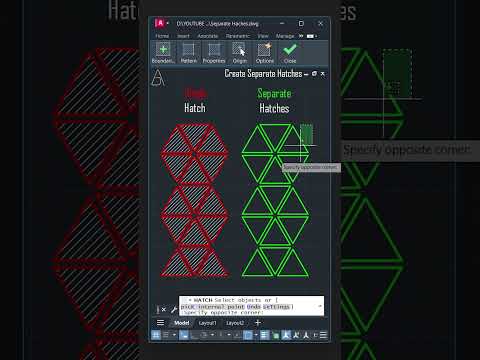Image resolution: width=480 pixels, height=360 pixels.
Task: Minimize the AutoCAD window
Action: point(282,23)
